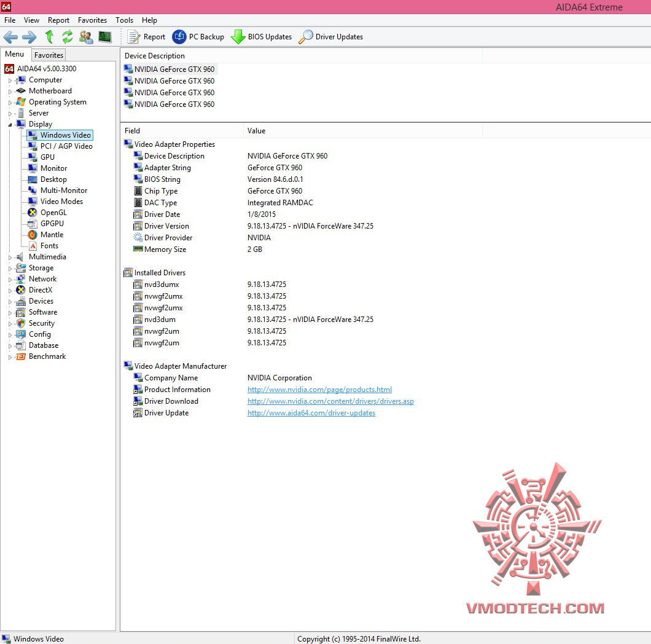Collapse the Display tree node
The image size is (651, 644).
coord(10,124)
